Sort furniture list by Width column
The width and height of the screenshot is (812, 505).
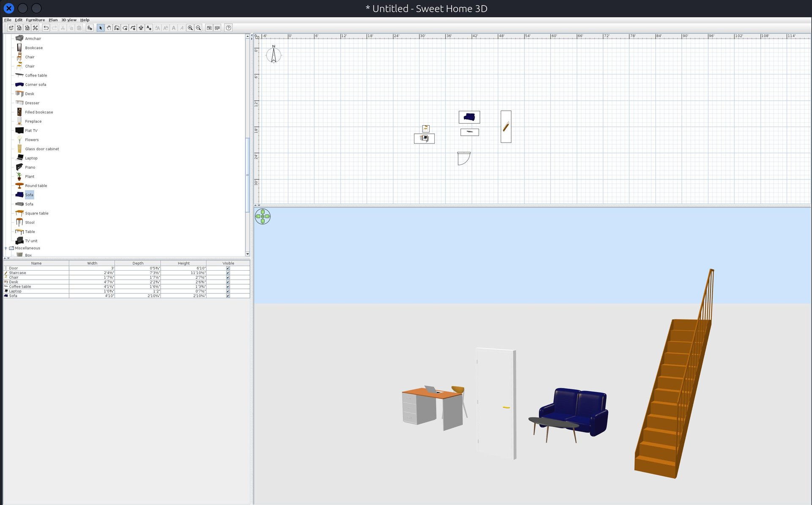(x=92, y=263)
